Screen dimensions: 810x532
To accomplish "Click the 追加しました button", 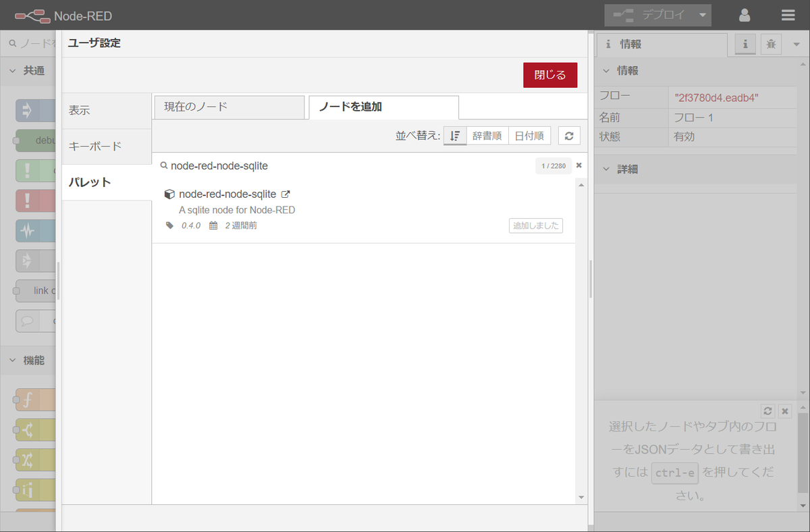I will coord(536,226).
